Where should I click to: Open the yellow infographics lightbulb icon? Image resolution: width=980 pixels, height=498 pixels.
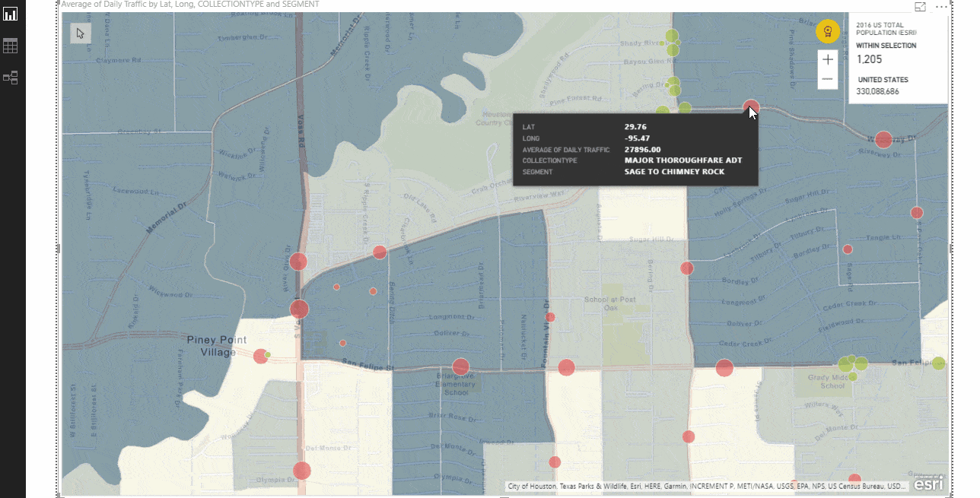827,32
